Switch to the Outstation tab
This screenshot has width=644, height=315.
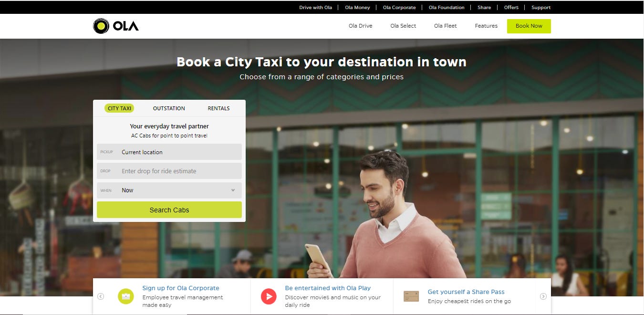(169, 108)
